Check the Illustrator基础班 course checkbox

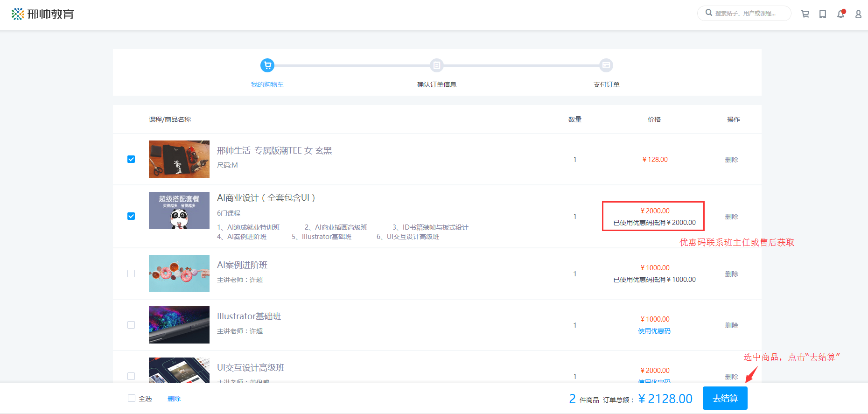coord(131,325)
